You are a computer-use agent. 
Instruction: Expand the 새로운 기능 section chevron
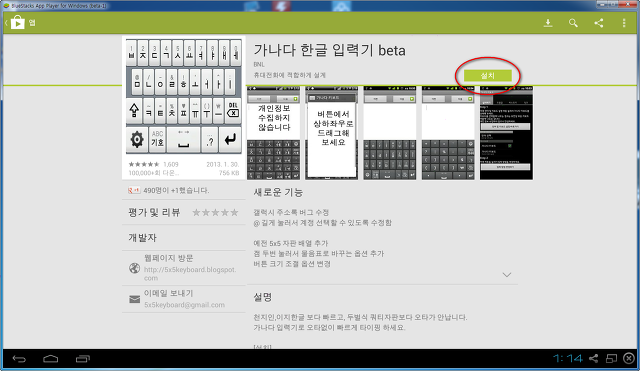(507, 275)
